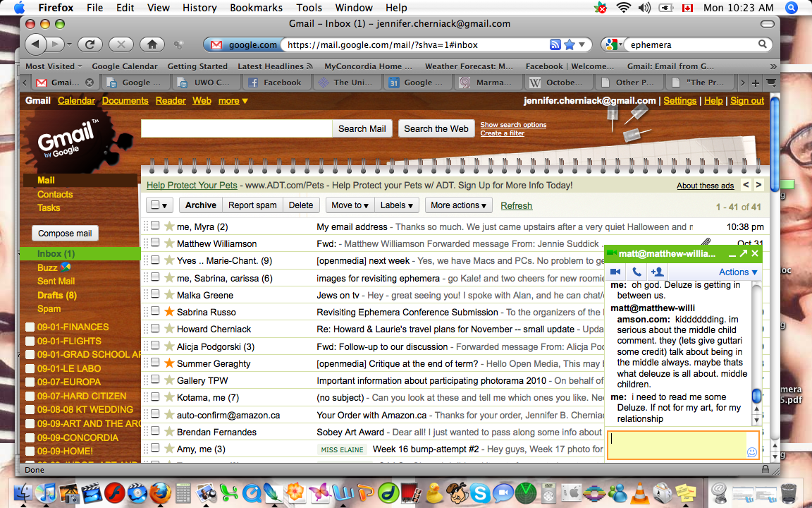Star the Matthew Williamson email

pyautogui.click(x=169, y=243)
